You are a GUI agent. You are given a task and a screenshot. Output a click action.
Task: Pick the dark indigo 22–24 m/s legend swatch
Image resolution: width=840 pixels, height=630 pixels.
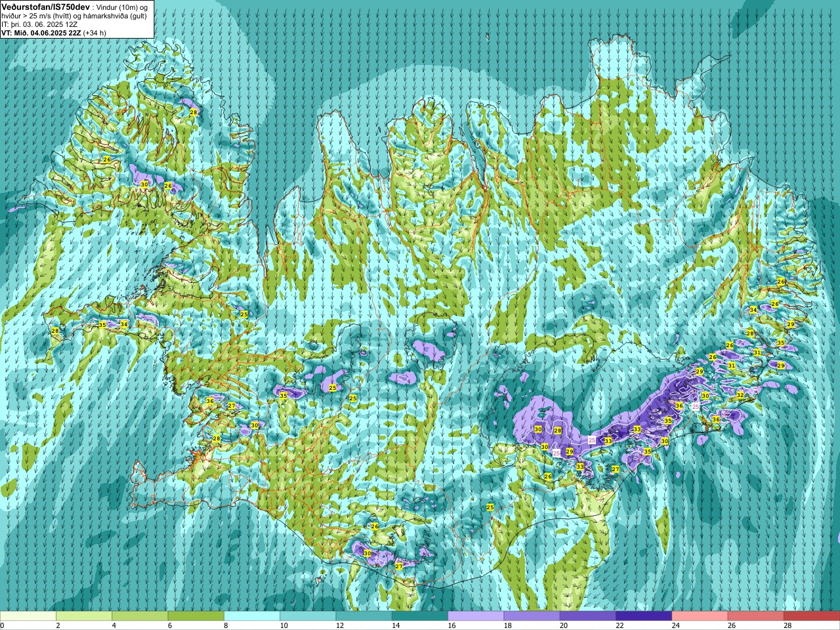tap(644, 616)
